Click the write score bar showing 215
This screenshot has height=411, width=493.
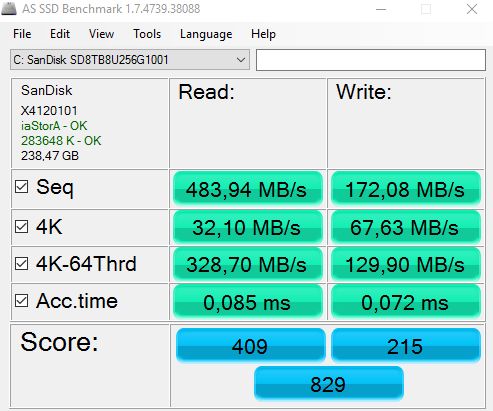tap(406, 345)
